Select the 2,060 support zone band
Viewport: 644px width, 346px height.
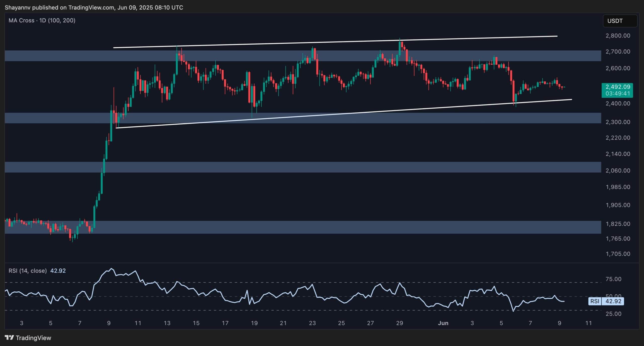(x=302, y=167)
